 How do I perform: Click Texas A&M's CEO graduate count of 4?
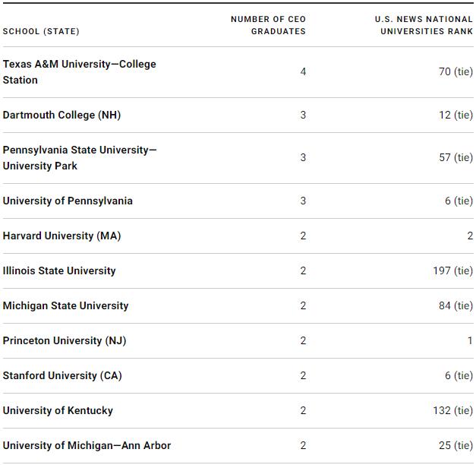point(303,72)
